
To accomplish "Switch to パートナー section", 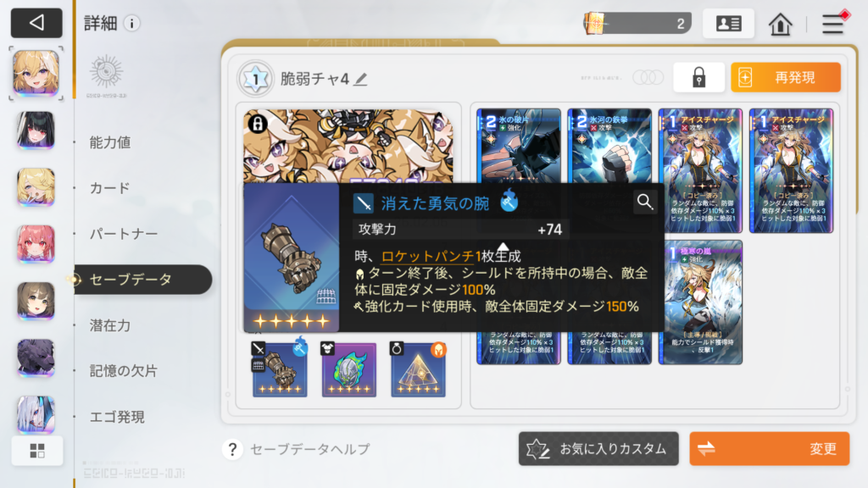I will click(124, 234).
